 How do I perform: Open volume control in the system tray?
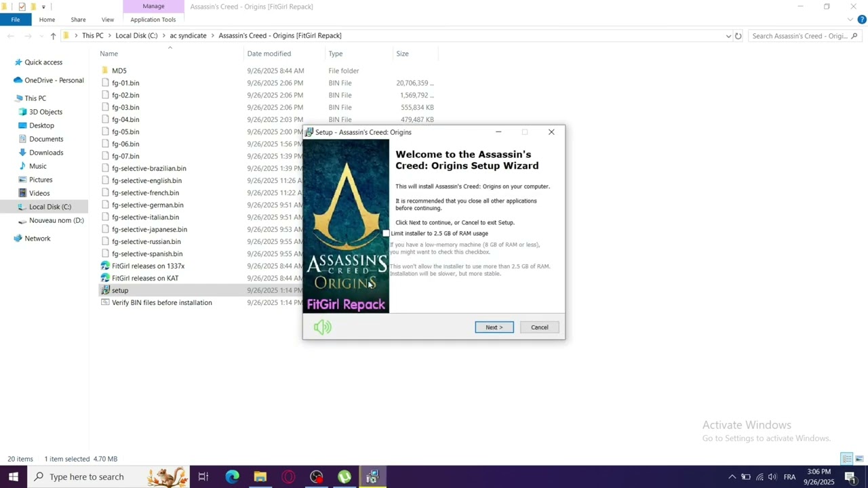pos(772,477)
